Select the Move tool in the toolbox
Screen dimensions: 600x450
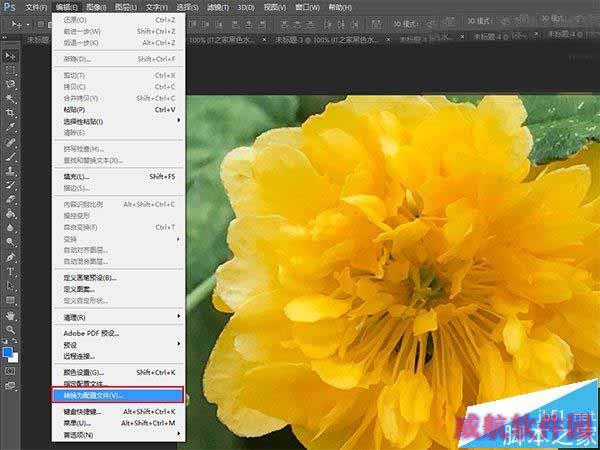(x=10, y=56)
